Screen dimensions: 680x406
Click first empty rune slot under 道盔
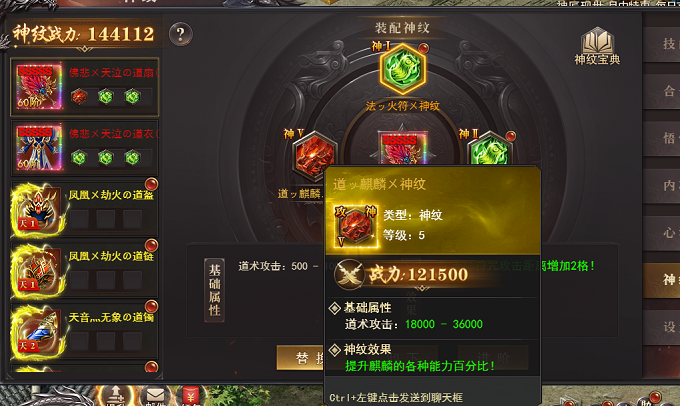click(79, 219)
